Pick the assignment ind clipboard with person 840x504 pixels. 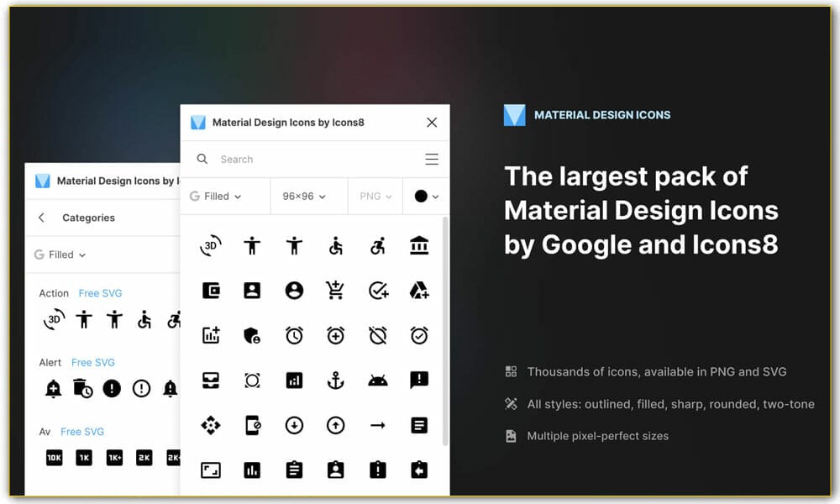click(x=335, y=470)
